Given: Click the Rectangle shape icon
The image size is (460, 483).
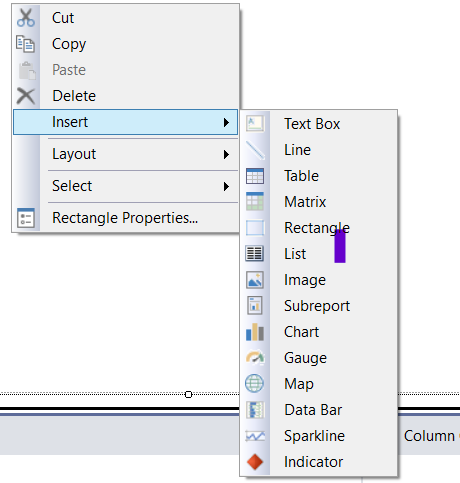Looking at the screenshot, I should [255, 228].
